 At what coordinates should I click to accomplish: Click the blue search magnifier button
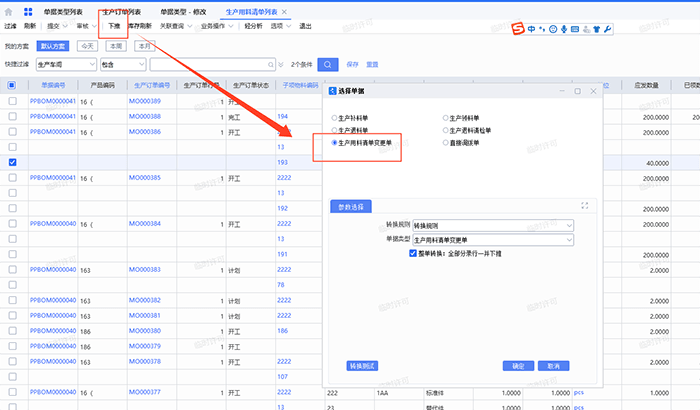pos(329,63)
